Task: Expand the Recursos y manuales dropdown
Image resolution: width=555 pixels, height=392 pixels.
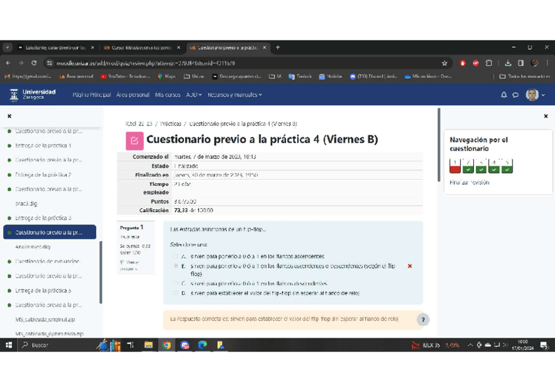Action: pos(234,95)
